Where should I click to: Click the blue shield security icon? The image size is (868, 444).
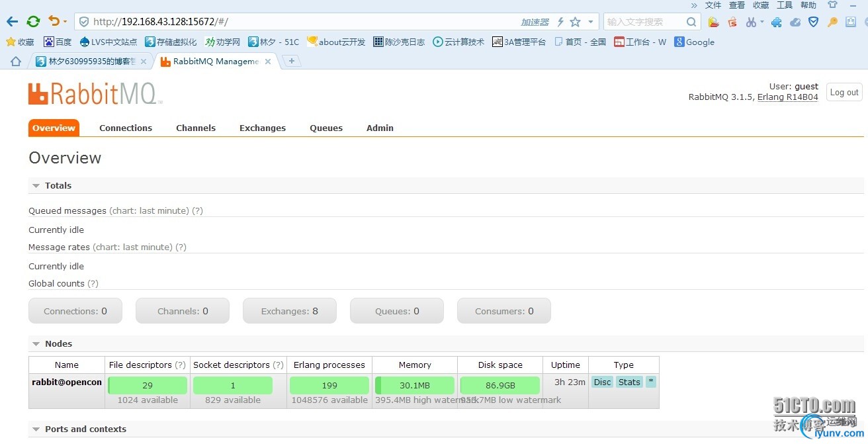[x=814, y=22]
